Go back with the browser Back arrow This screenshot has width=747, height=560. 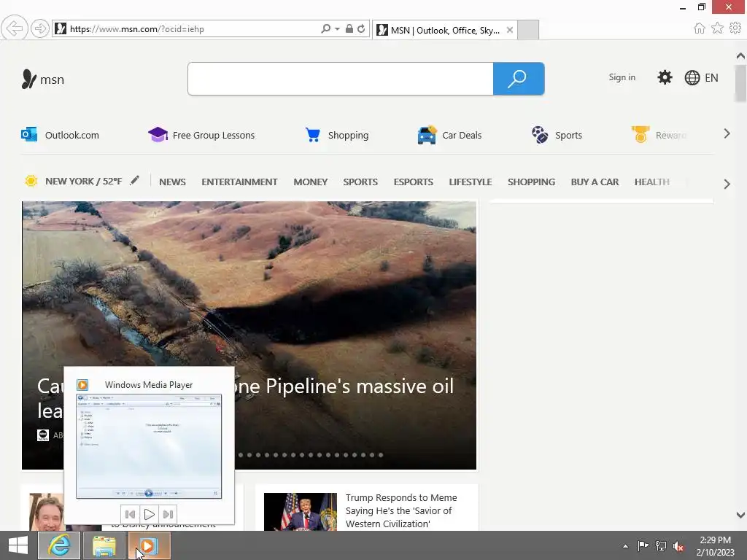pyautogui.click(x=15, y=28)
